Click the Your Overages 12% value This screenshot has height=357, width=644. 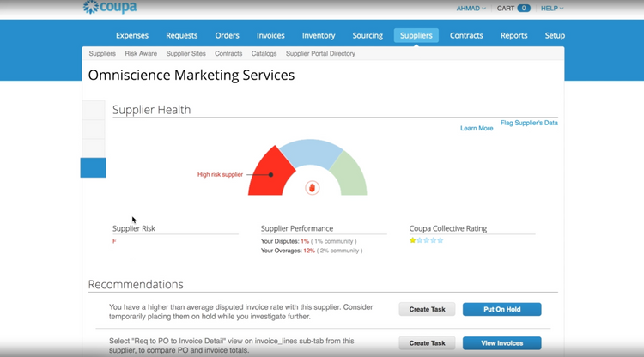[x=309, y=251]
